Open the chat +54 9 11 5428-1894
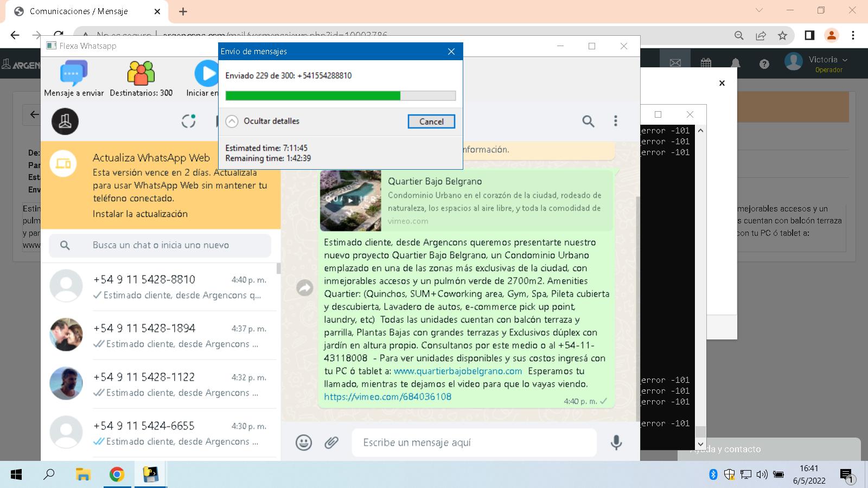Viewport: 868px width, 488px height. click(x=161, y=336)
